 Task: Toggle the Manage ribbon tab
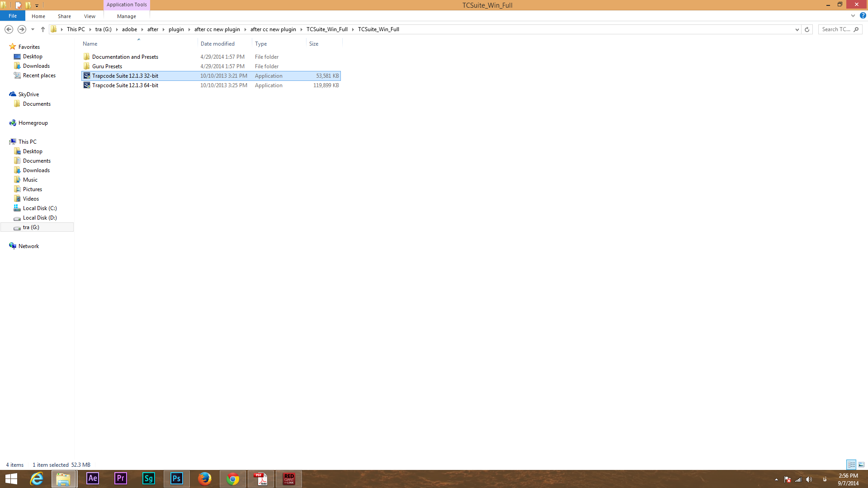click(126, 16)
